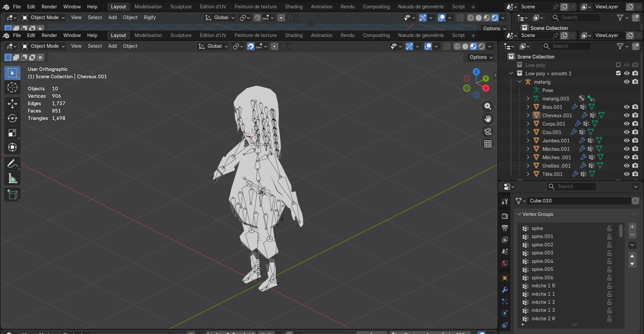Hide Cheveux.001 with its eye icon

coord(626,115)
